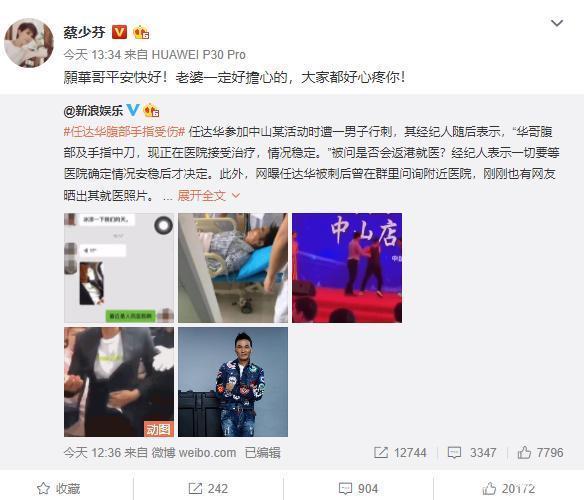This screenshot has height=500, width=584.
Task: Play the 动图 animated thumbnail
Action: click(x=119, y=382)
